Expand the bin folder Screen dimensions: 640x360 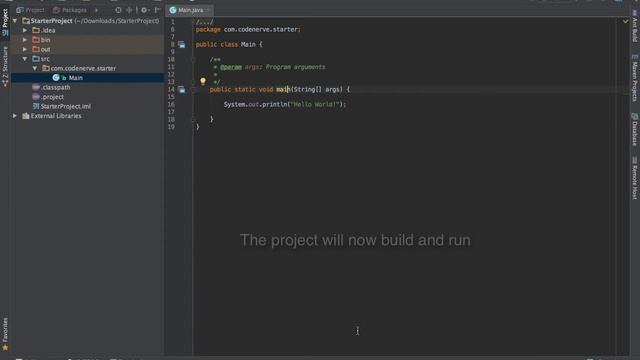pyautogui.click(x=25, y=40)
